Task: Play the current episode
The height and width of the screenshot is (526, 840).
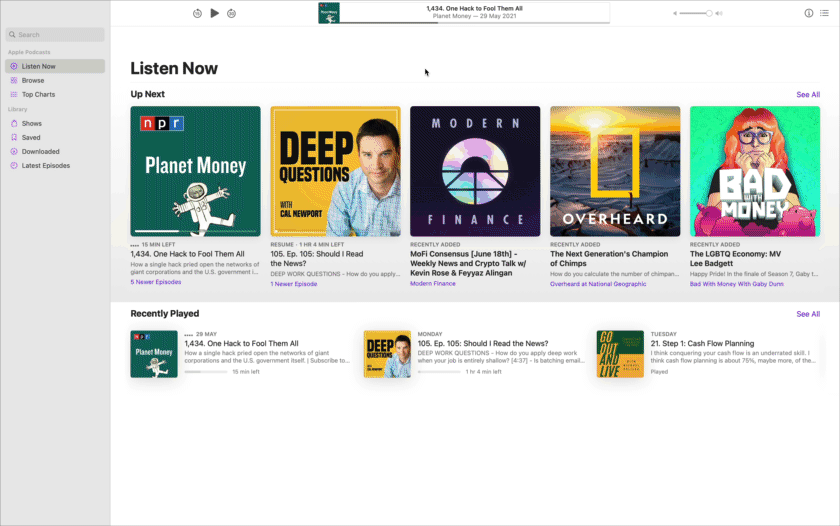Action: point(214,13)
